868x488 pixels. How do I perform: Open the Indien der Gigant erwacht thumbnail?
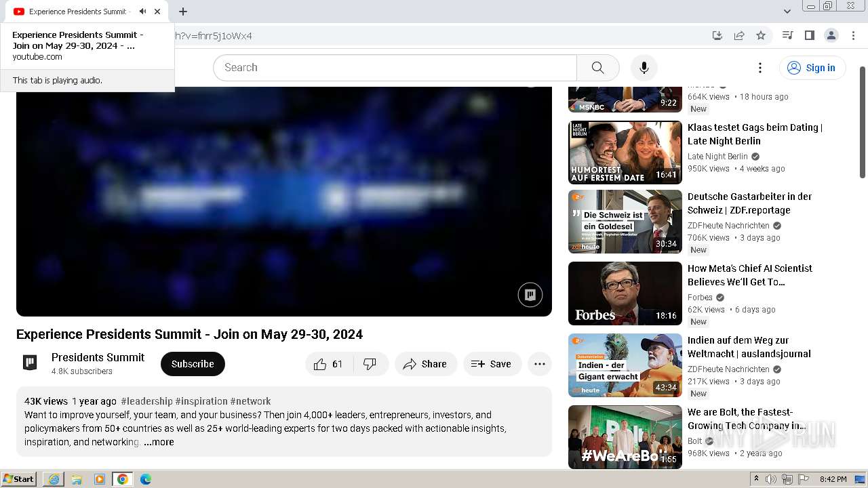click(625, 365)
